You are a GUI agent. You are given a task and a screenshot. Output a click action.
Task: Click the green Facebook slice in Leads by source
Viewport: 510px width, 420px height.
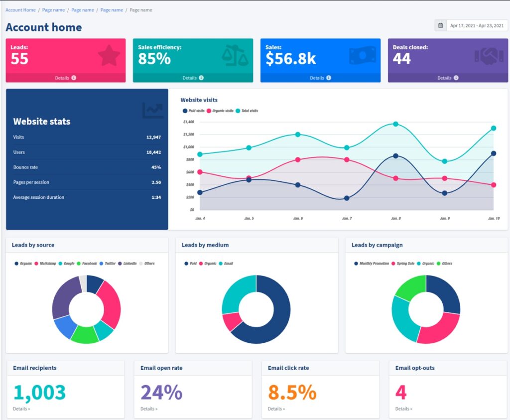[85, 335]
